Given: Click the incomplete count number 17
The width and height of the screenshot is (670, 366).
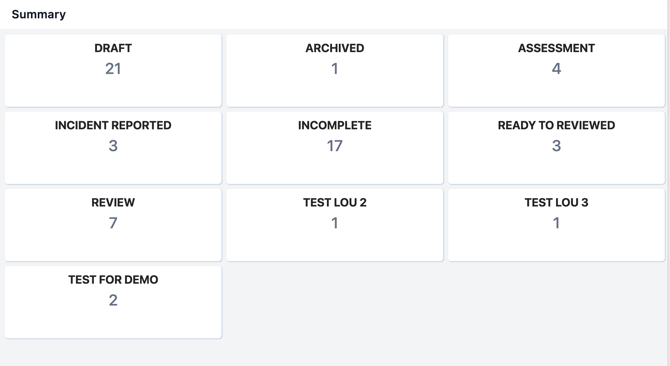Looking at the screenshot, I should pos(335,146).
